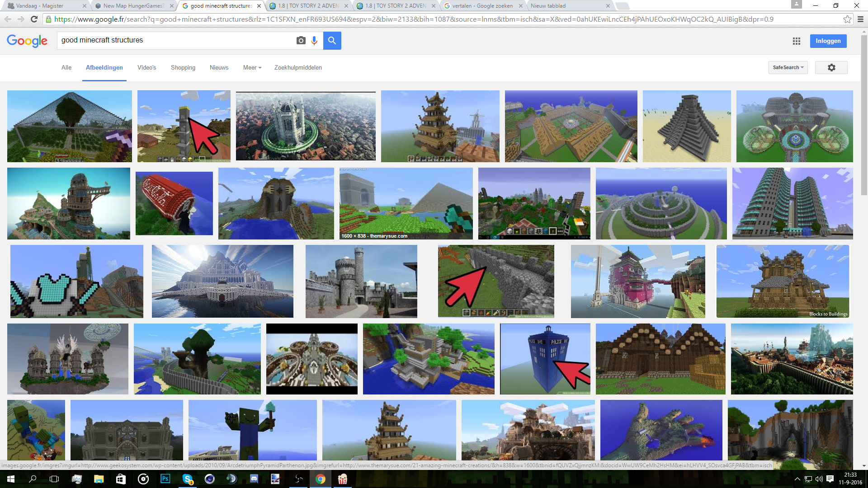Open Task View on the taskbar
Image resolution: width=868 pixels, height=488 pixels.
tap(54, 479)
